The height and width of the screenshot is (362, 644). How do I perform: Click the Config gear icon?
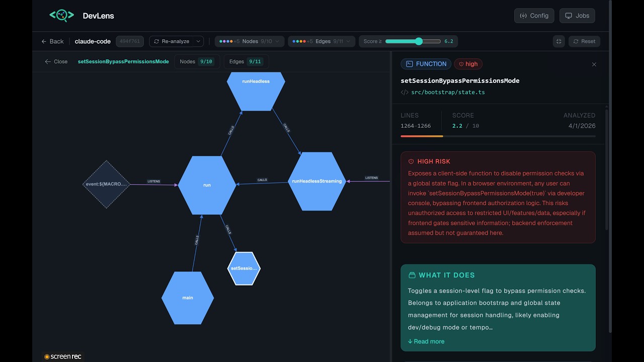click(x=523, y=16)
